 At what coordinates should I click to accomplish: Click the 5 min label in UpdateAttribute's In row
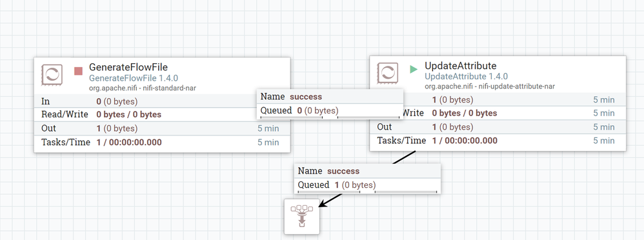click(604, 99)
